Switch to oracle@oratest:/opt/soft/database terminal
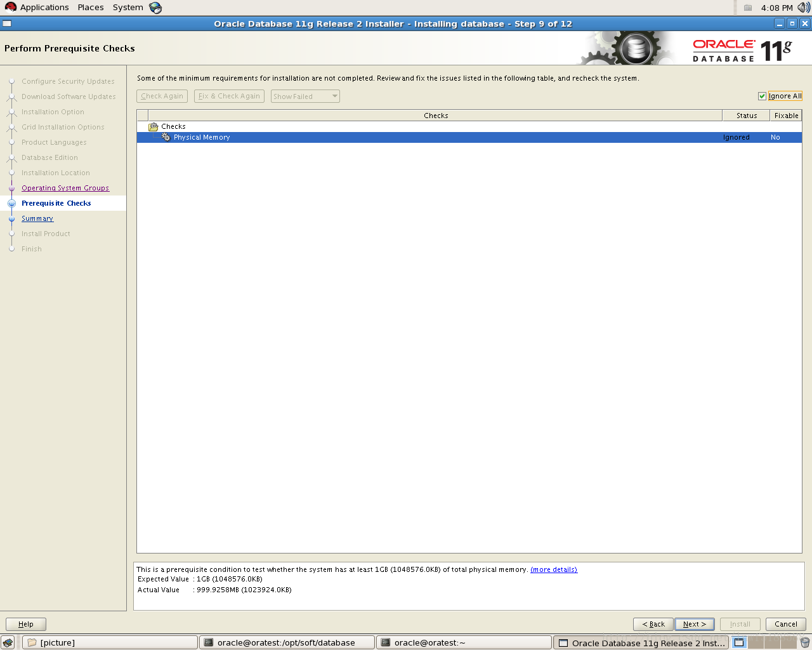The width and height of the screenshot is (812, 650). [287, 642]
